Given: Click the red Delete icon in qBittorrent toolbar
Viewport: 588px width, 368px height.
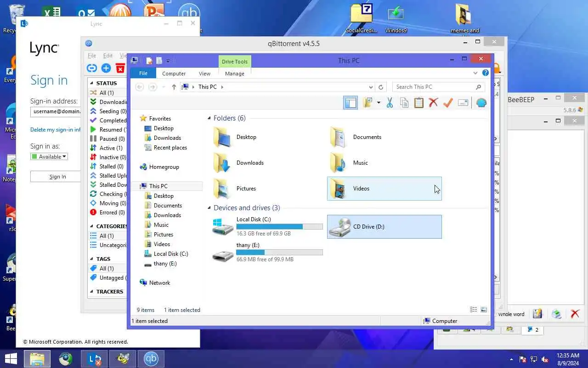Looking at the screenshot, I should [x=120, y=69].
